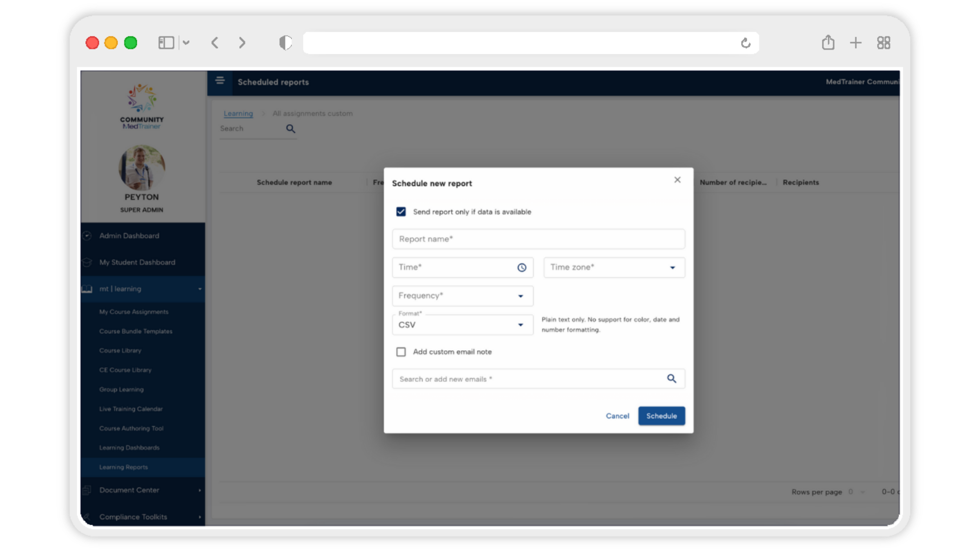Screen dimensions: 980x551
Task: Click the Cancel button
Action: coord(617,416)
